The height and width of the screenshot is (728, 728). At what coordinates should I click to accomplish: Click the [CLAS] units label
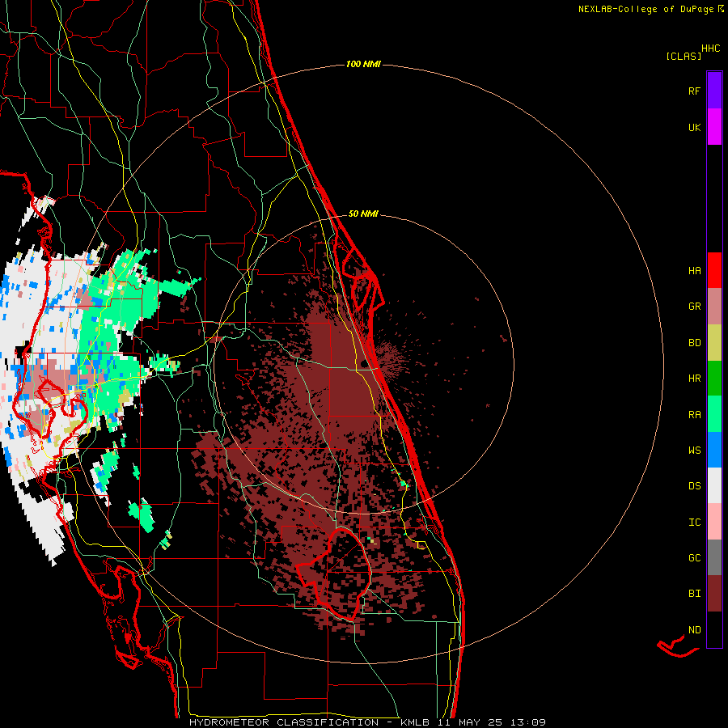click(684, 56)
